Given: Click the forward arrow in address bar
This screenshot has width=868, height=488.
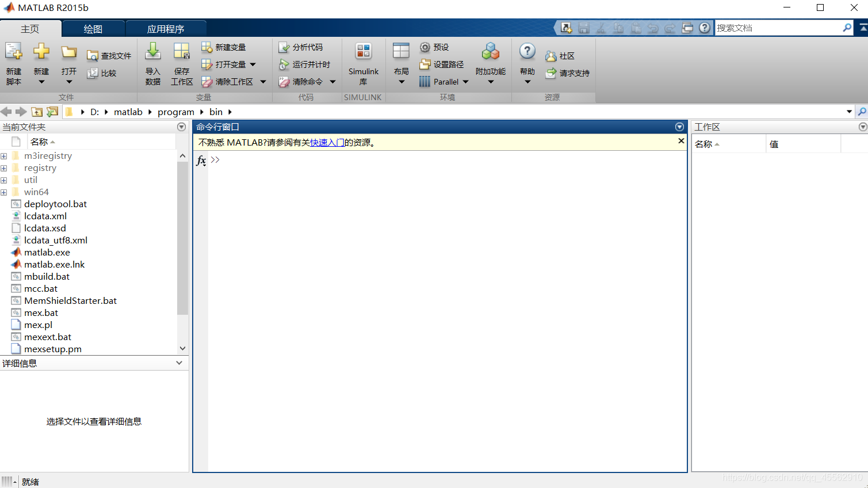Looking at the screenshot, I should (x=21, y=112).
